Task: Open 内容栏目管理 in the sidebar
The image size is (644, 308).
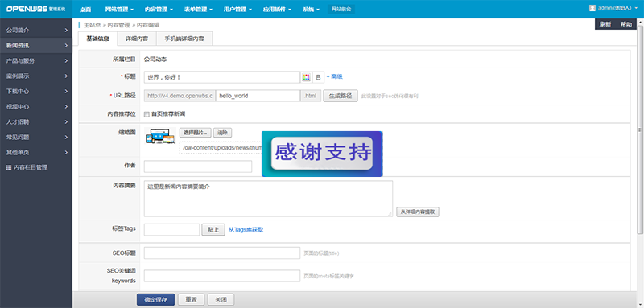Action: coord(31,168)
